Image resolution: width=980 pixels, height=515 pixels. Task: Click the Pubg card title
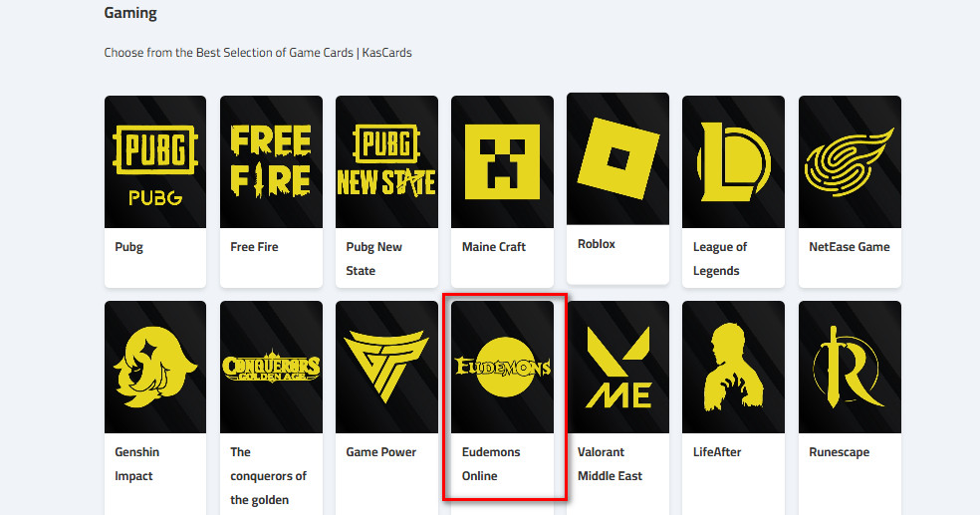coord(128,247)
